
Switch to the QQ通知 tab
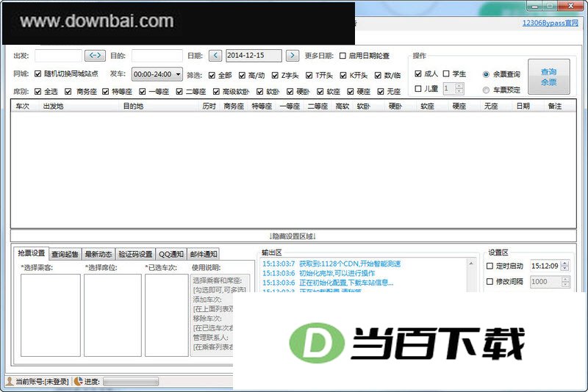pyautogui.click(x=171, y=254)
